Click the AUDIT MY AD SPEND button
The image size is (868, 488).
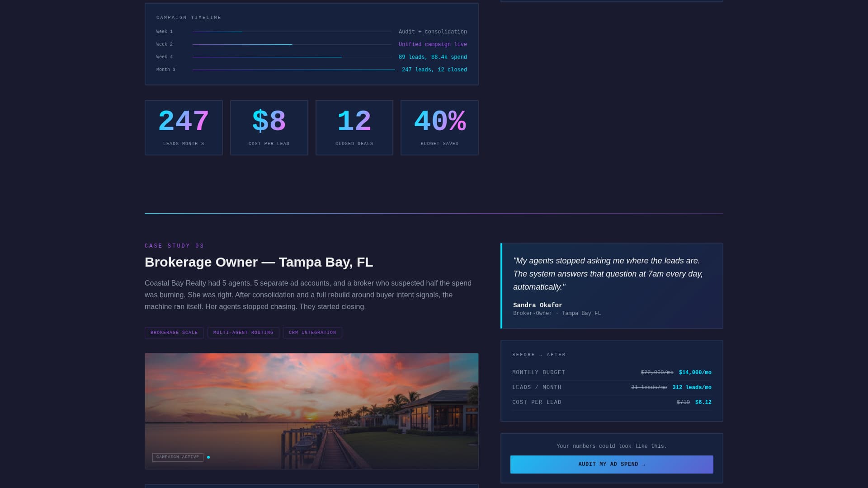click(x=612, y=464)
